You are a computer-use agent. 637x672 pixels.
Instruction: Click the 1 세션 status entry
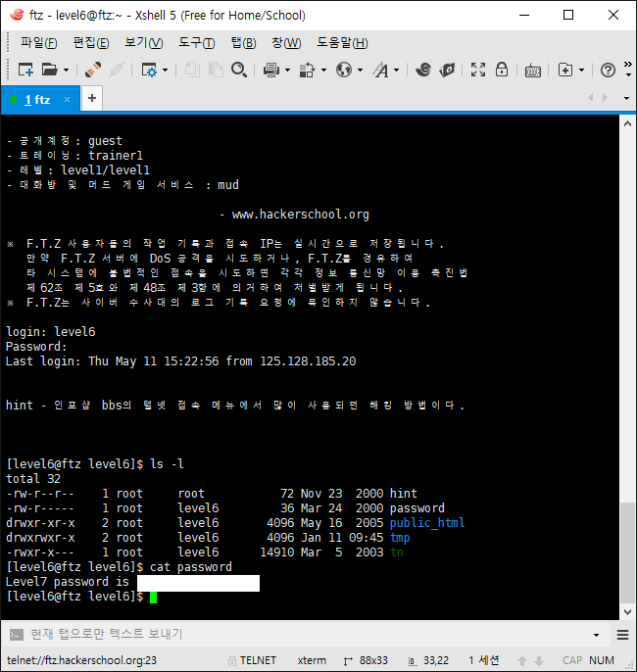[483, 660]
